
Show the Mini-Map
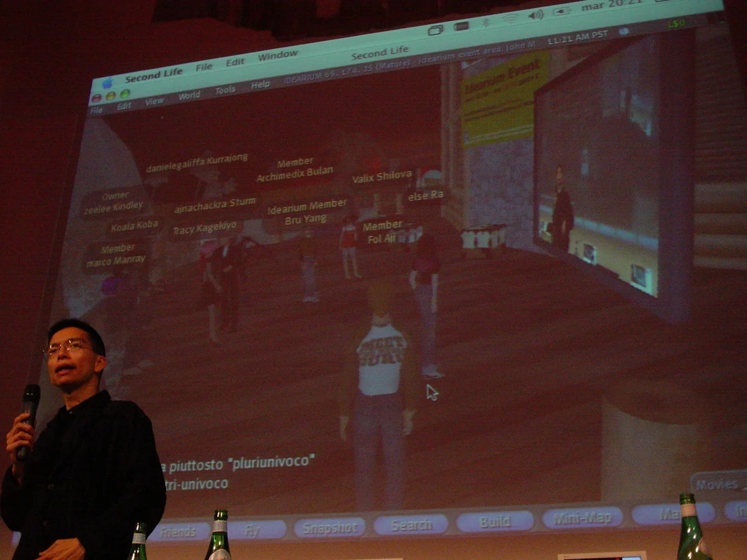click(x=582, y=517)
